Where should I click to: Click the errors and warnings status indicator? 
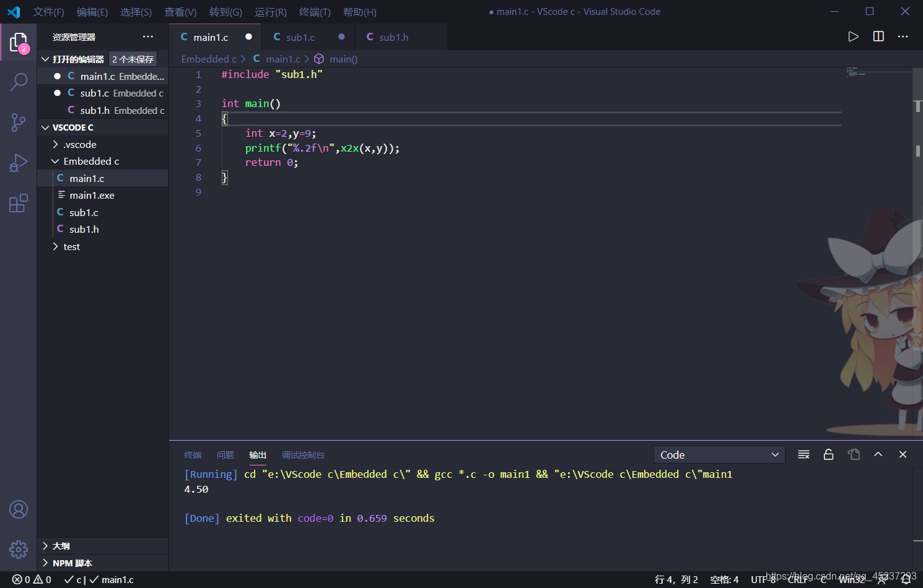(x=32, y=580)
